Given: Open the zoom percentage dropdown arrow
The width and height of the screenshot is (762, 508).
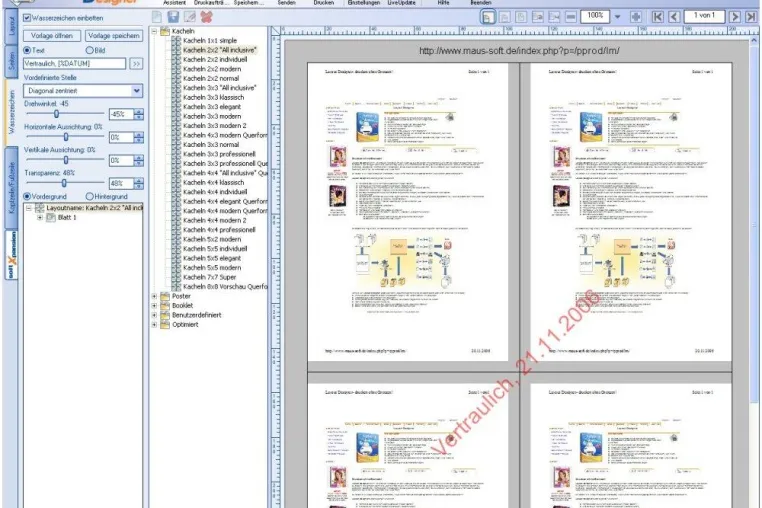Looking at the screenshot, I should 618,17.
